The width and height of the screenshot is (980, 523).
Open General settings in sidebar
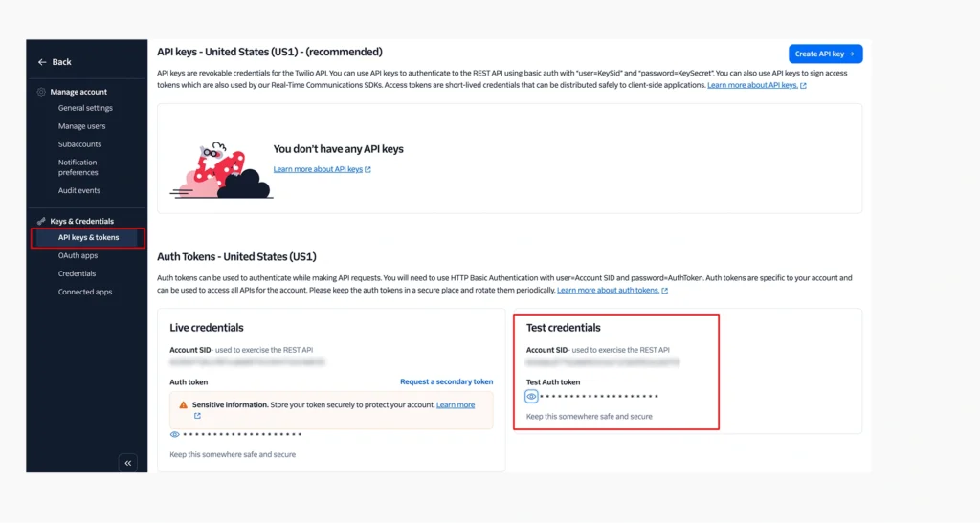tap(85, 108)
